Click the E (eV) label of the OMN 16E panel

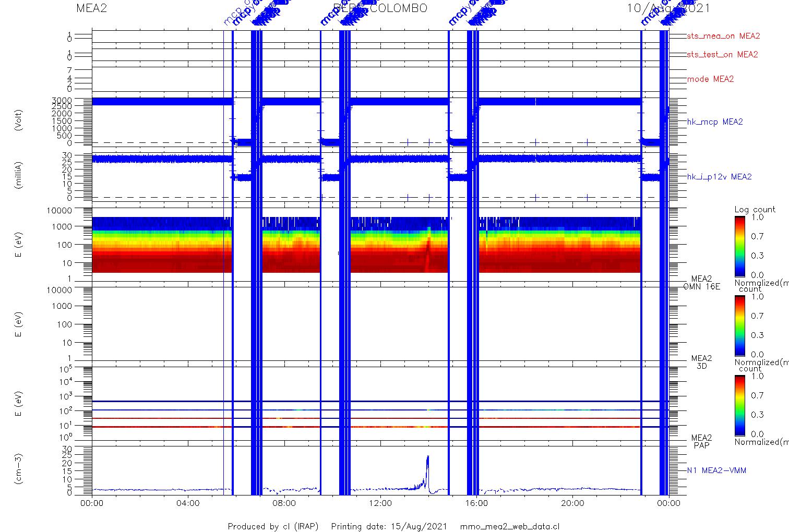(x=19, y=245)
